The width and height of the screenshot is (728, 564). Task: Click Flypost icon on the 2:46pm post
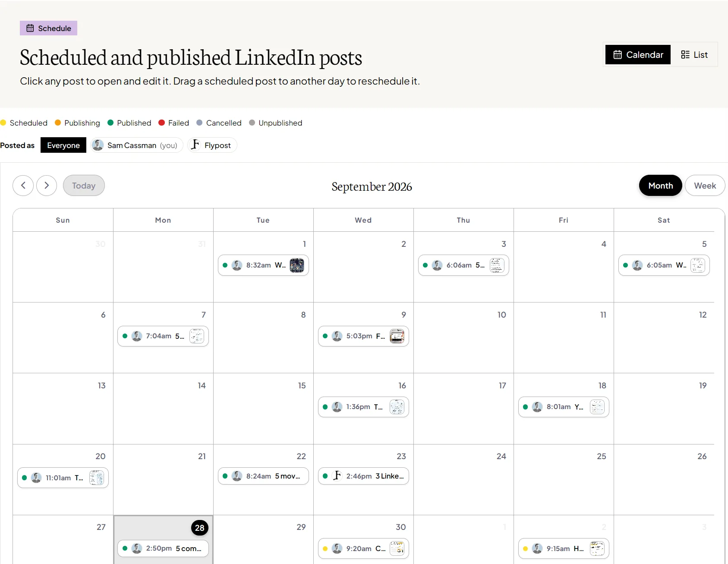(337, 476)
